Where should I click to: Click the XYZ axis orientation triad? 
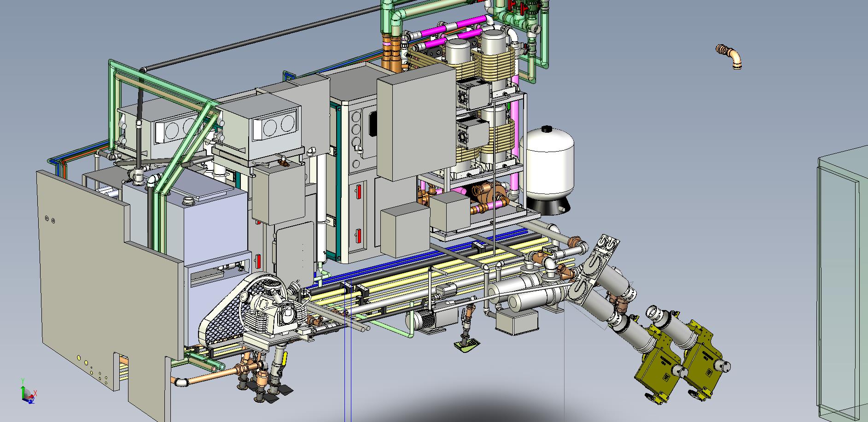tap(28, 394)
